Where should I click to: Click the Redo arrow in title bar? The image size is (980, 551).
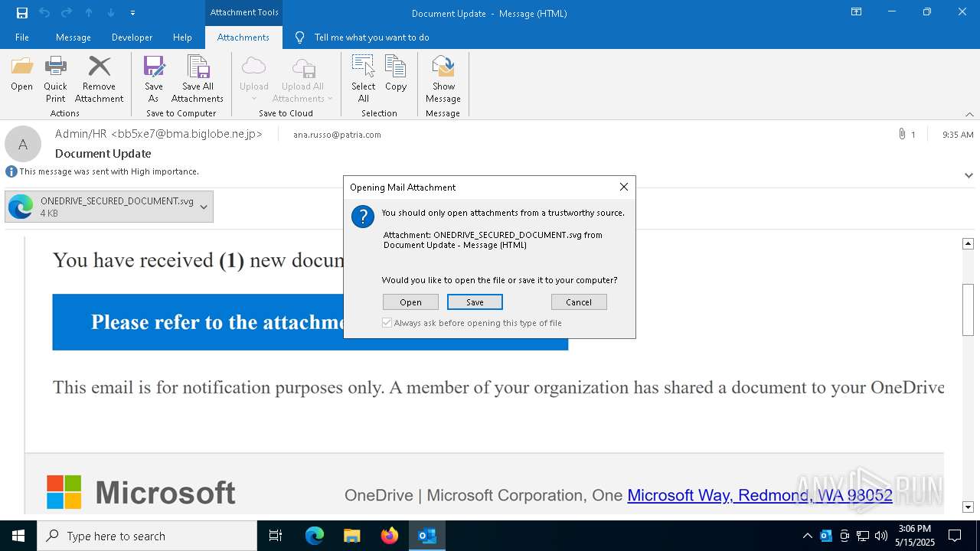(67, 12)
